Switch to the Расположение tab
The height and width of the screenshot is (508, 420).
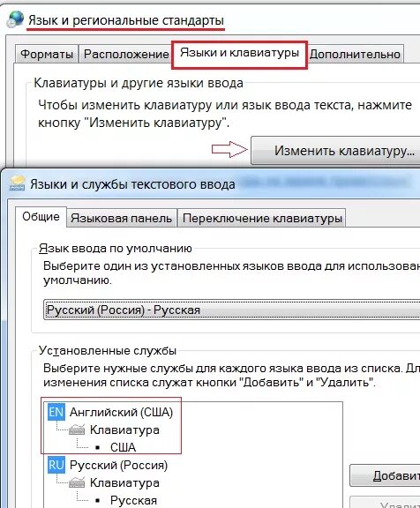pos(126,54)
